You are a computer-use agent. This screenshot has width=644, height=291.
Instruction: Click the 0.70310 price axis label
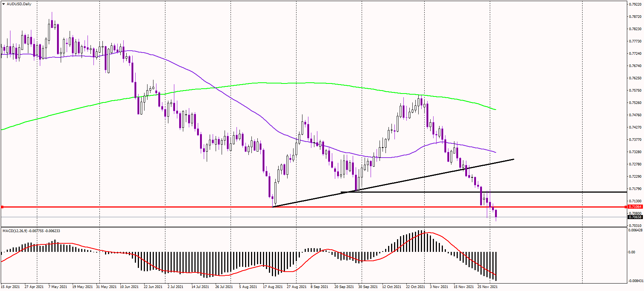tap(635, 226)
